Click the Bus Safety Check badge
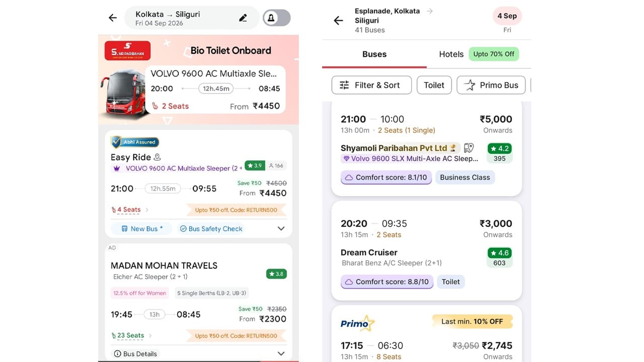 point(211,229)
